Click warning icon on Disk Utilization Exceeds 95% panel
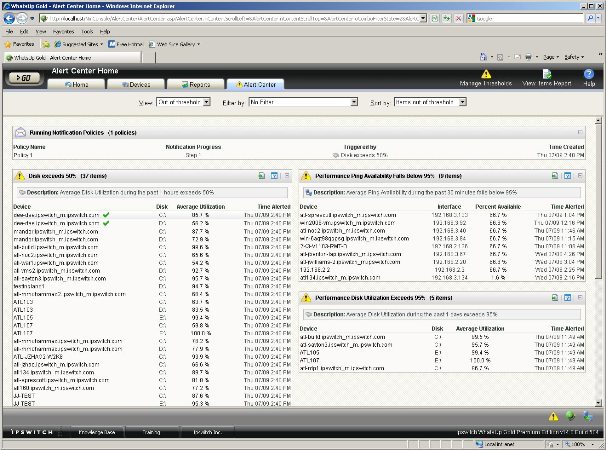This screenshot has width=606, height=450. [x=306, y=298]
